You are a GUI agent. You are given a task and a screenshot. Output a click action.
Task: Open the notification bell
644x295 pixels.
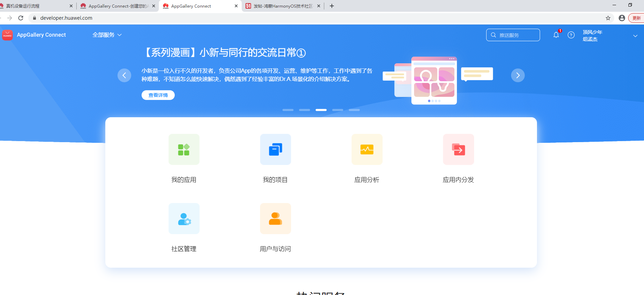(556, 35)
